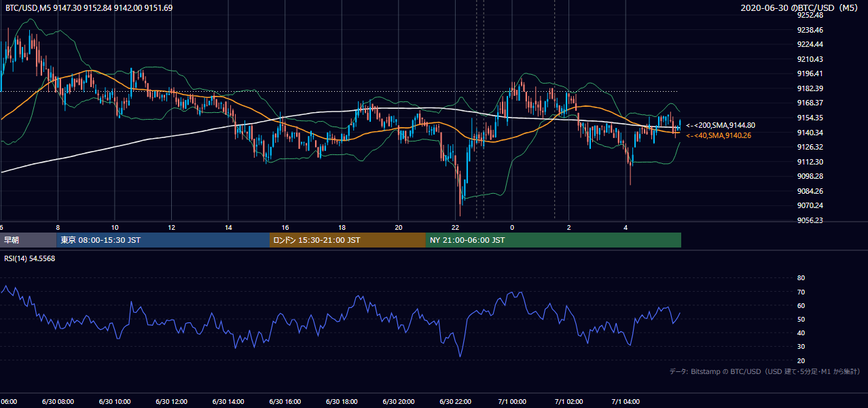Click RSI axis level 60

[801, 305]
